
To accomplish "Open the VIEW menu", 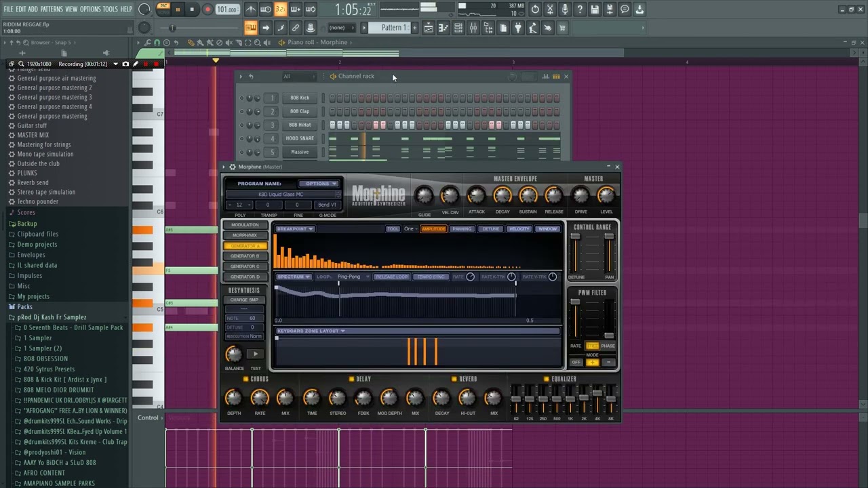I will click(x=71, y=9).
